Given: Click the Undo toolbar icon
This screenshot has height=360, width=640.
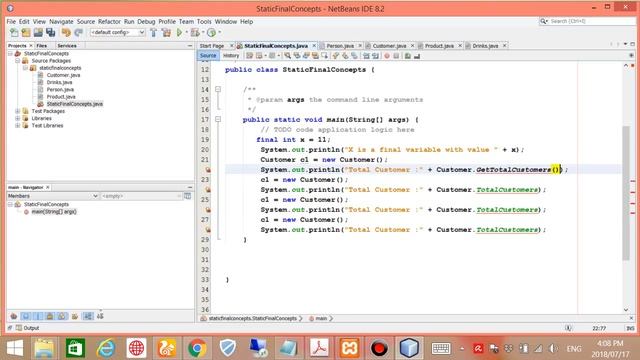Looking at the screenshot, I should coord(66,32).
